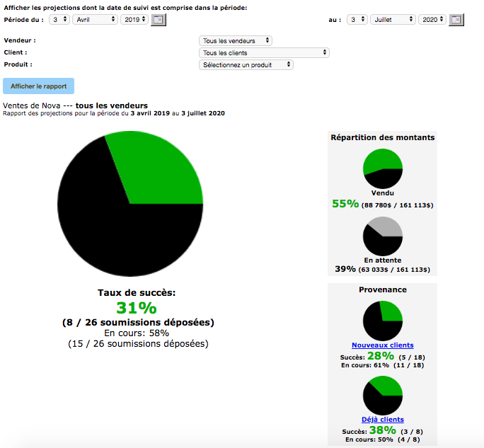
Task: Open the 2020 end year dropdown
Action: coord(432,19)
